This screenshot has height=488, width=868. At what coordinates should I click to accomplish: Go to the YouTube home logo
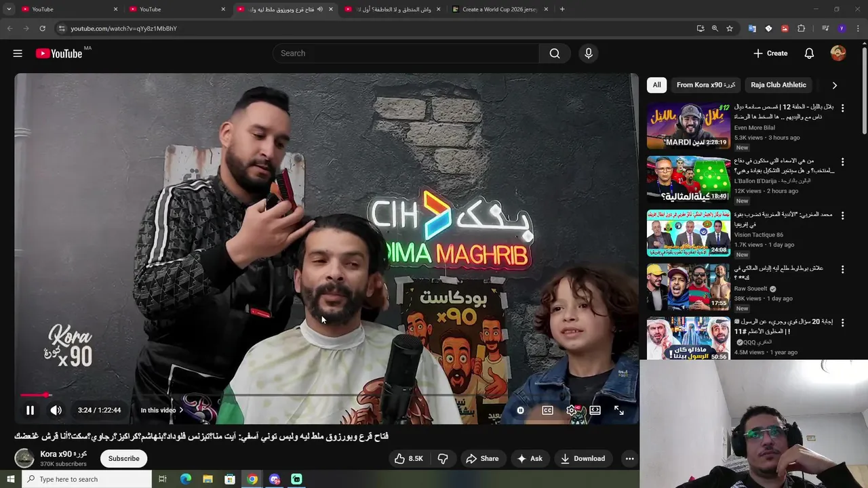point(59,54)
